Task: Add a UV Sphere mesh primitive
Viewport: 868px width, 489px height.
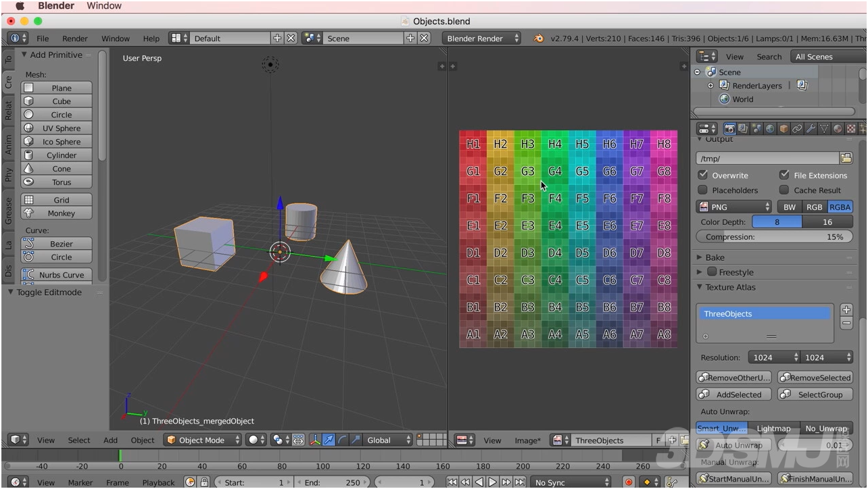Action: point(57,128)
